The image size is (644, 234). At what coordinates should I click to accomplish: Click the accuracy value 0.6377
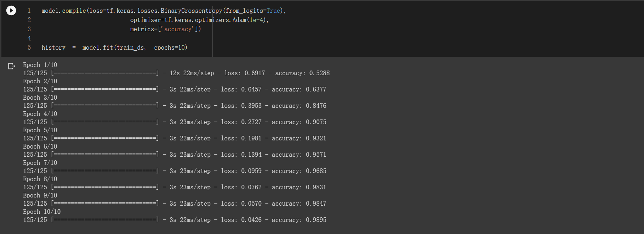pos(316,89)
